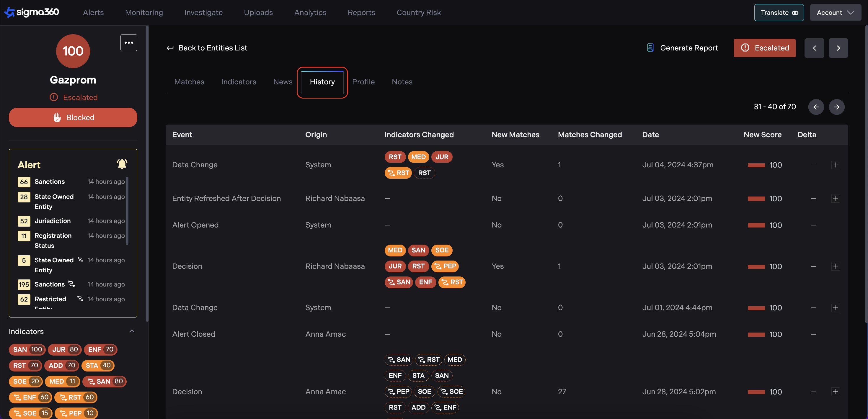Open the Analytics menu
The height and width of the screenshot is (419, 868).
[310, 12]
